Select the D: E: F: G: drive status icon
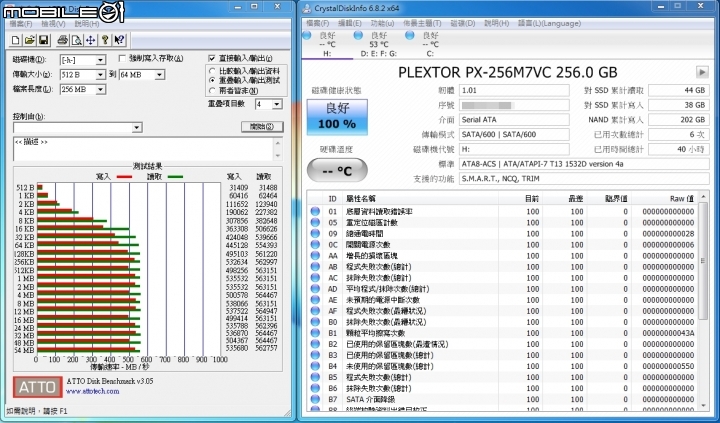The image size is (720, 423). pyautogui.click(x=359, y=35)
